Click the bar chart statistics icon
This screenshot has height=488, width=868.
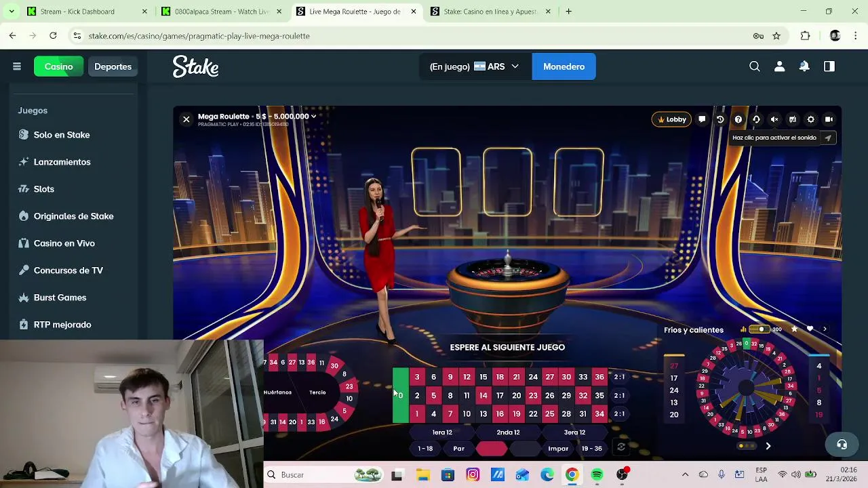tap(743, 329)
